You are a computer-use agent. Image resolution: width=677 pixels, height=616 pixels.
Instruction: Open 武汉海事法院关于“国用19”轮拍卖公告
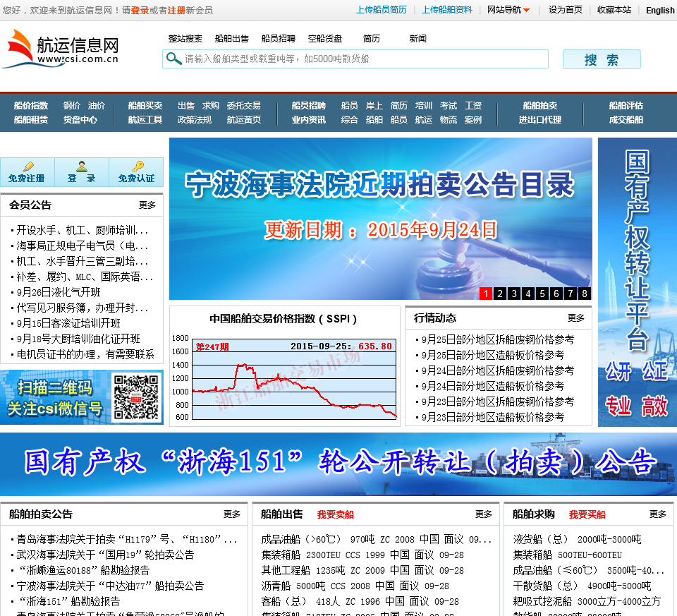pyautogui.click(x=105, y=555)
